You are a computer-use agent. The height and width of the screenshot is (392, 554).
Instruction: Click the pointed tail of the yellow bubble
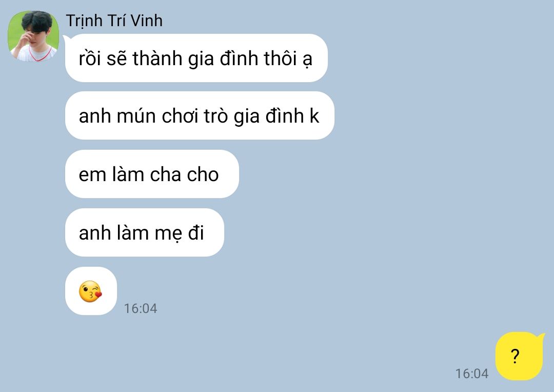[540, 336]
